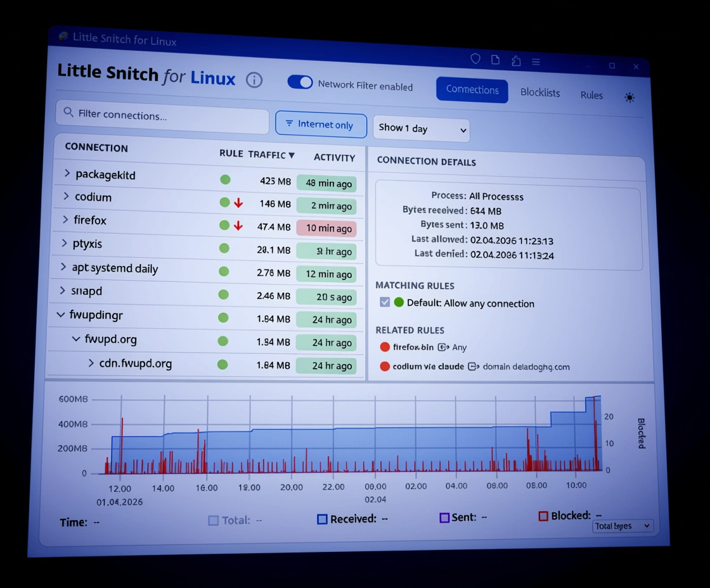Switch to the Blocklists tab
The width and height of the screenshot is (710, 588).
[540, 93]
